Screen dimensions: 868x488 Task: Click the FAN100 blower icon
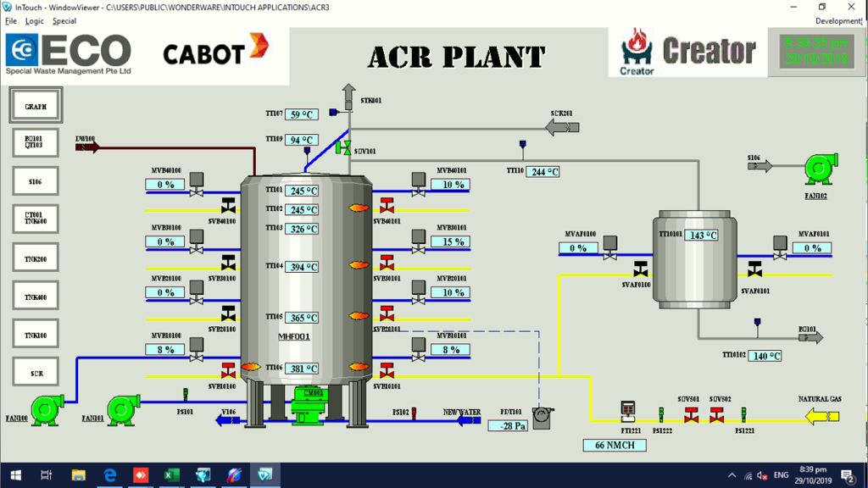[x=46, y=408]
